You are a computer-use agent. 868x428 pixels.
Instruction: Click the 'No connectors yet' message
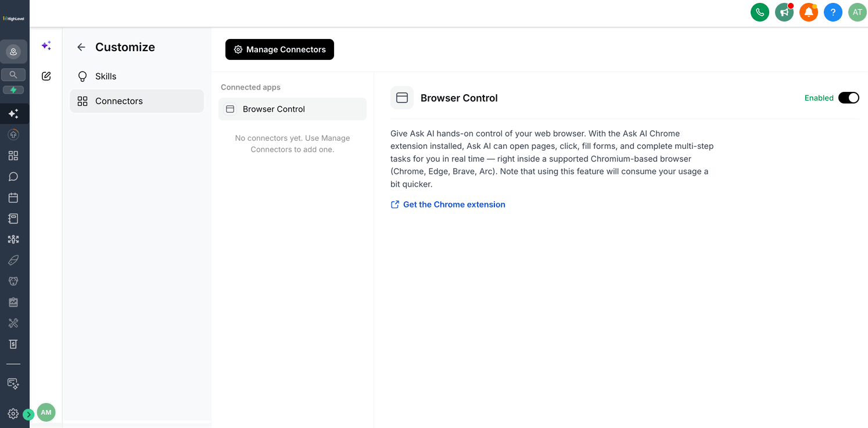(292, 144)
